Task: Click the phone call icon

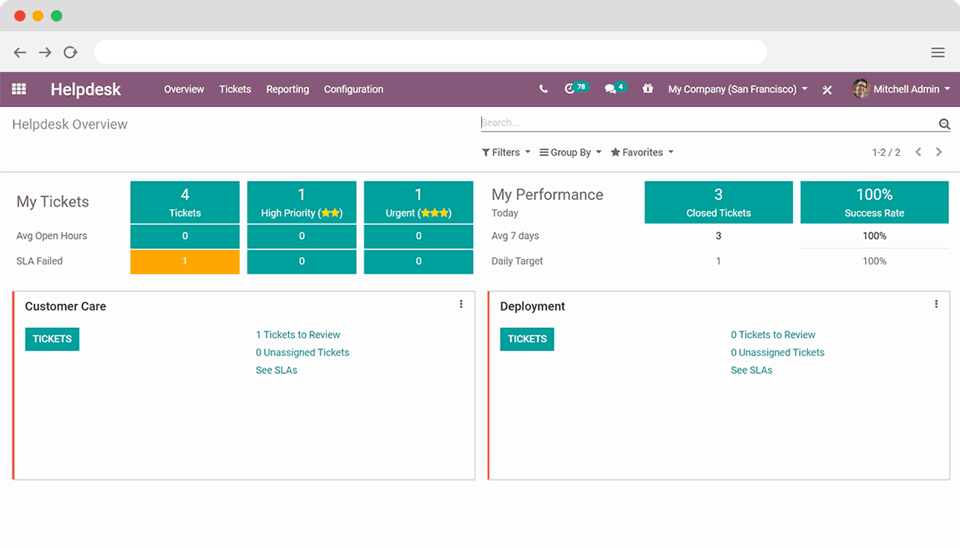Action: [x=543, y=89]
